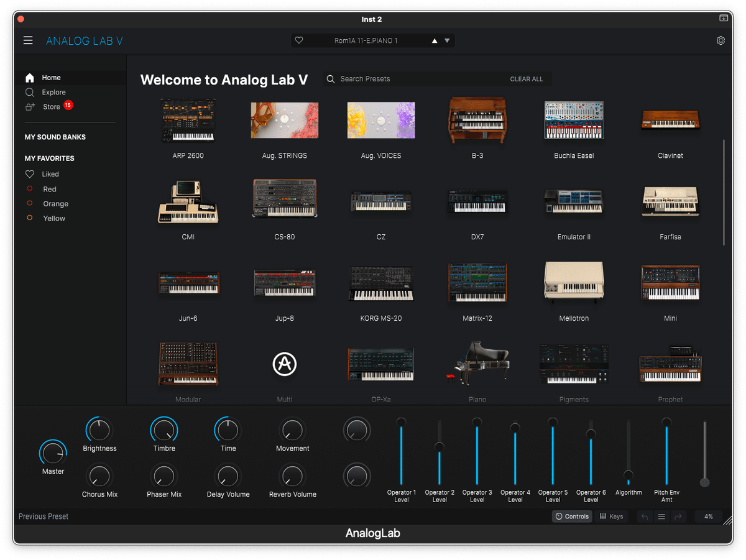Go to previous preset using the up arrow
The width and height of the screenshot is (746, 560).
[435, 41]
